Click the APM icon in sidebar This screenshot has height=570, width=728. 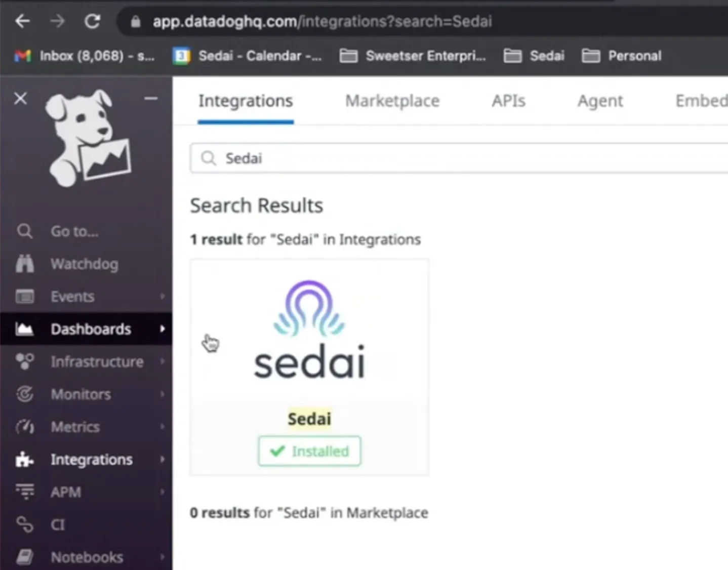tap(24, 492)
